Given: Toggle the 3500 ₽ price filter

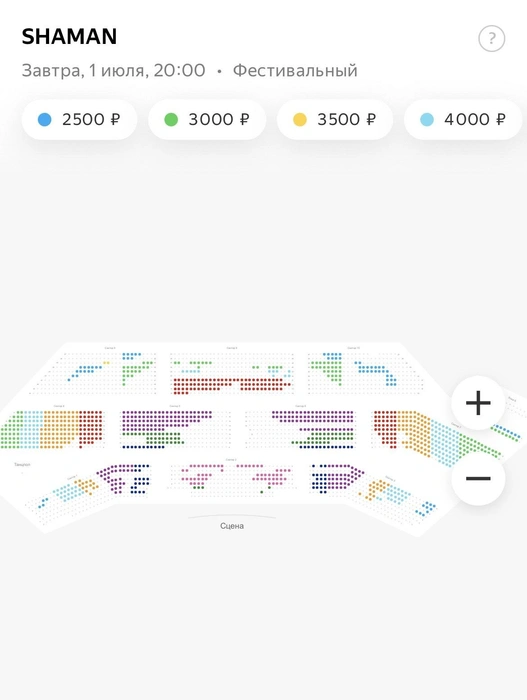Looking at the screenshot, I should click(x=335, y=120).
